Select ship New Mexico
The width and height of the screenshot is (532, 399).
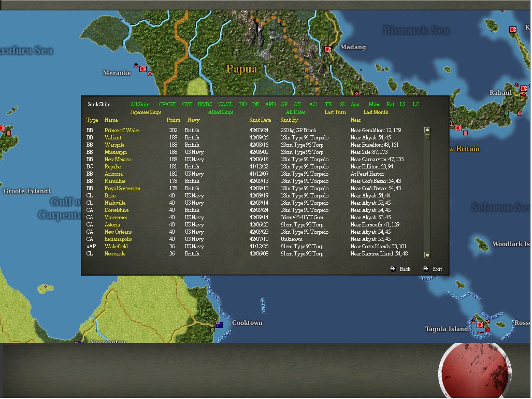118,159
